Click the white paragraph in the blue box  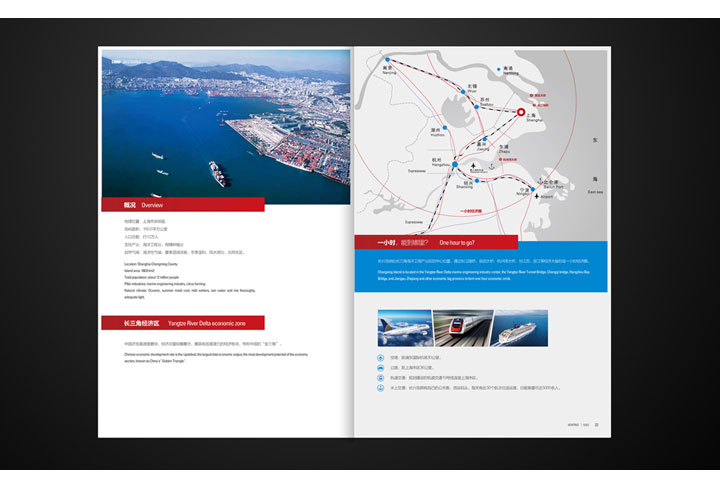pos(484,275)
